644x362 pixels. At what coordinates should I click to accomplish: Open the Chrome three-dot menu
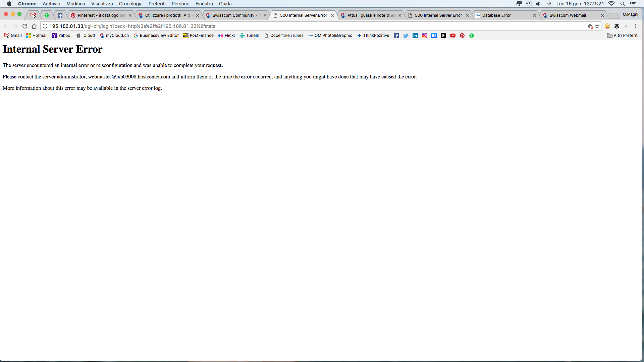pyautogui.click(x=635, y=26)
